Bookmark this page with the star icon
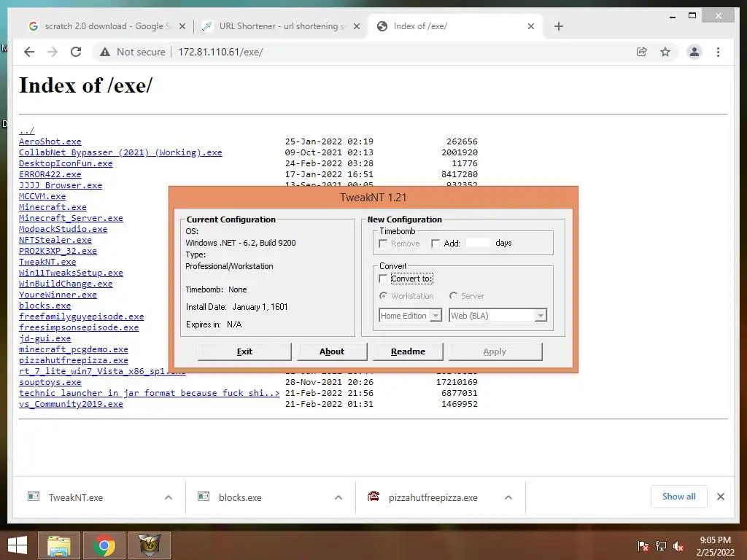 click(665, 52)
